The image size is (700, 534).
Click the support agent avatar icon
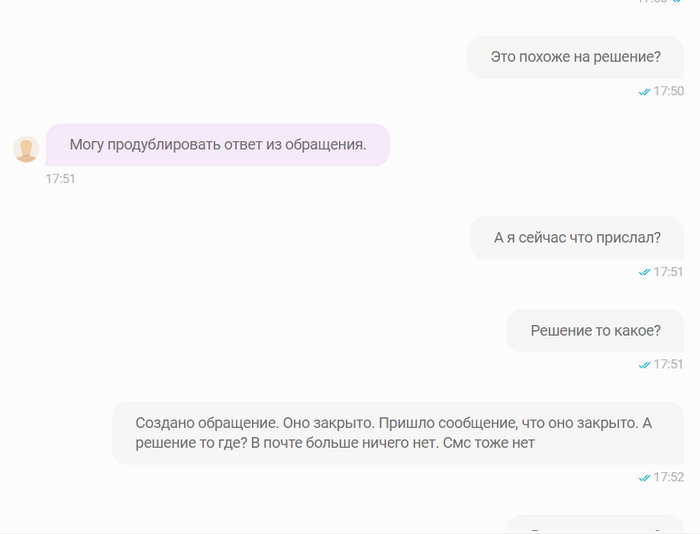coord(26,149)
